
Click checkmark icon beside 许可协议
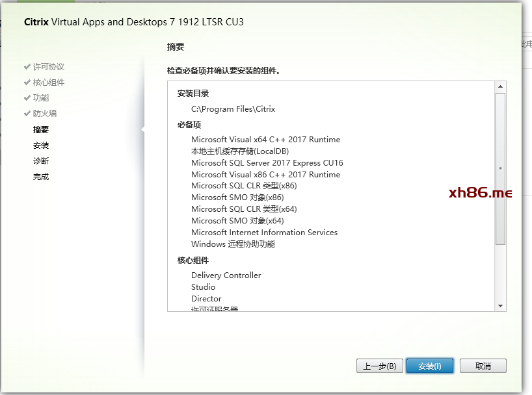[27, 66]
